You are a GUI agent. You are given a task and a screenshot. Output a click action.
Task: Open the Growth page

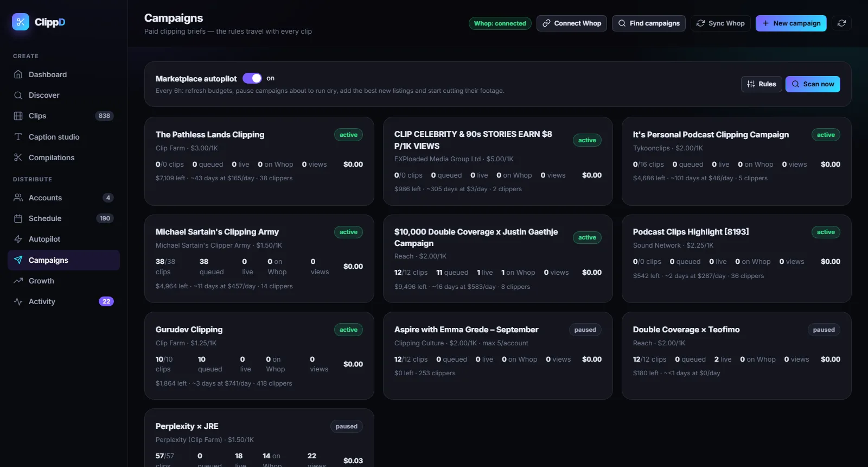point(63,281)
